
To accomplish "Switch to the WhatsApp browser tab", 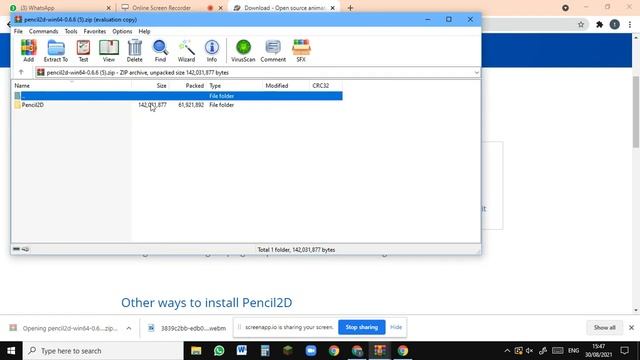I will [x=59, y=8].
